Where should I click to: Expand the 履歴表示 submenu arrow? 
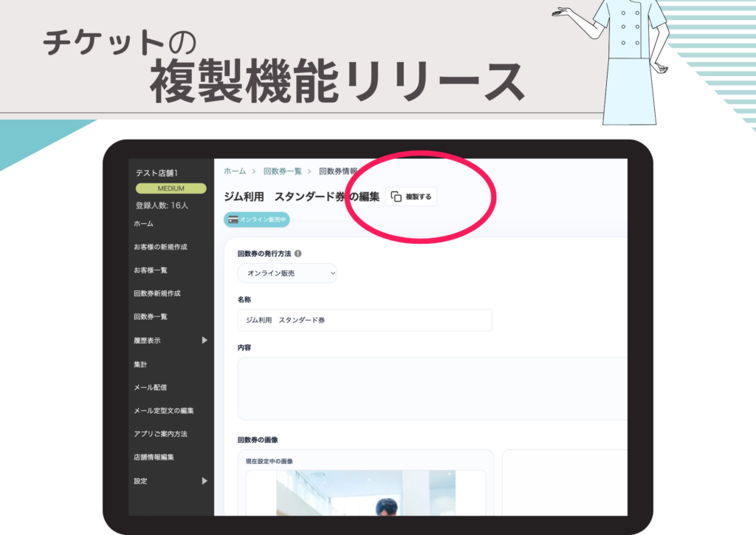[x=205, y=340]
